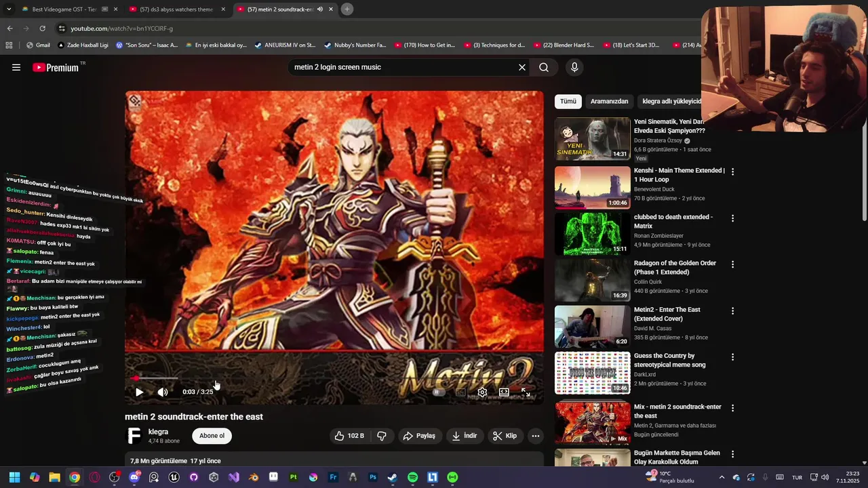Seek on the video progress bar
The image size is (868, 488).
coord(334,378)
